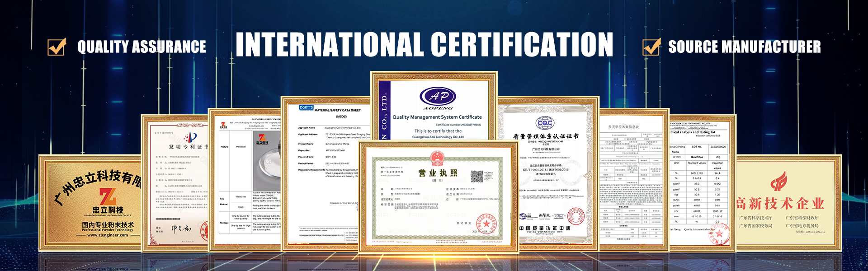
Task: Click www.zlengineer.com on the plaque
Action: point(108,235)
